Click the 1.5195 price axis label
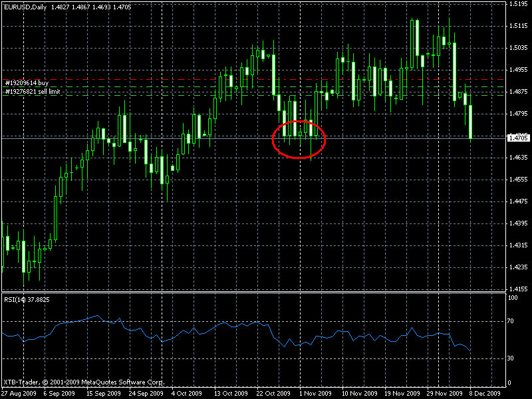The height and width of the screenshot is (399, 532). point(519,4)
